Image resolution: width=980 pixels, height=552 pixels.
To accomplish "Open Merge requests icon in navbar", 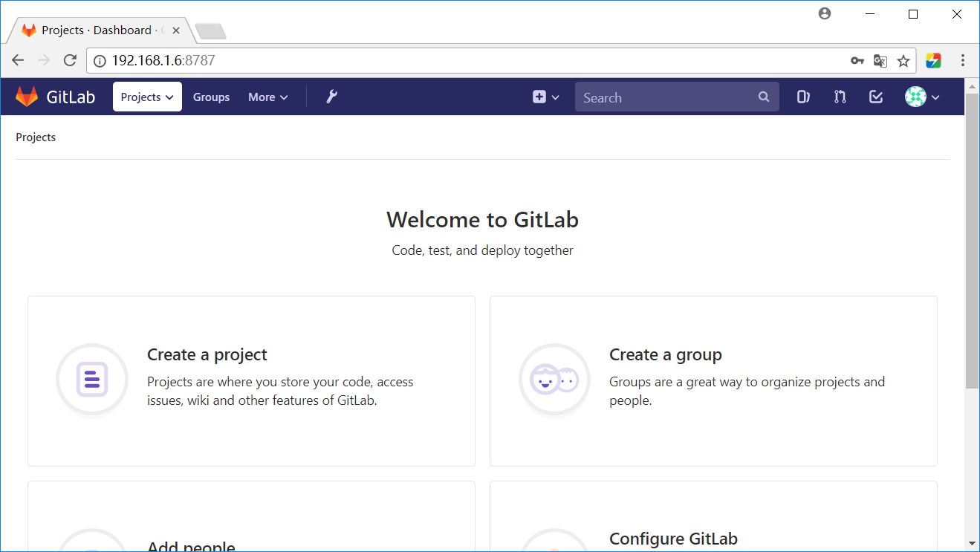I will pos(840,97).
